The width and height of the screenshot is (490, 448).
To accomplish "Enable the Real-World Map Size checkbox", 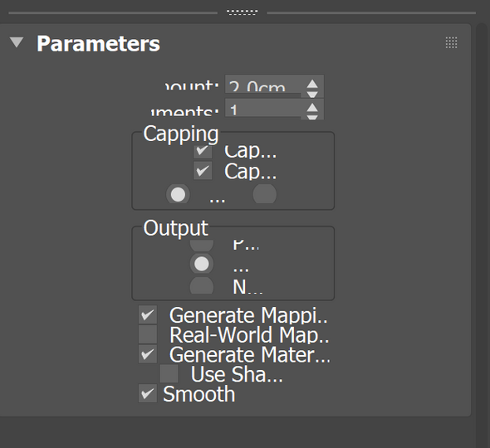I will pyautogui.click(x=148, y=334).
